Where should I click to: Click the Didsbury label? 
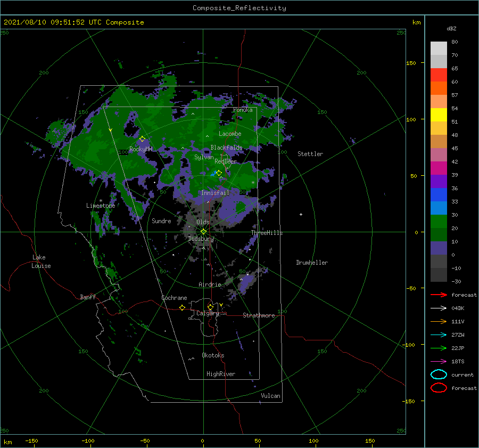click(201, 239)
